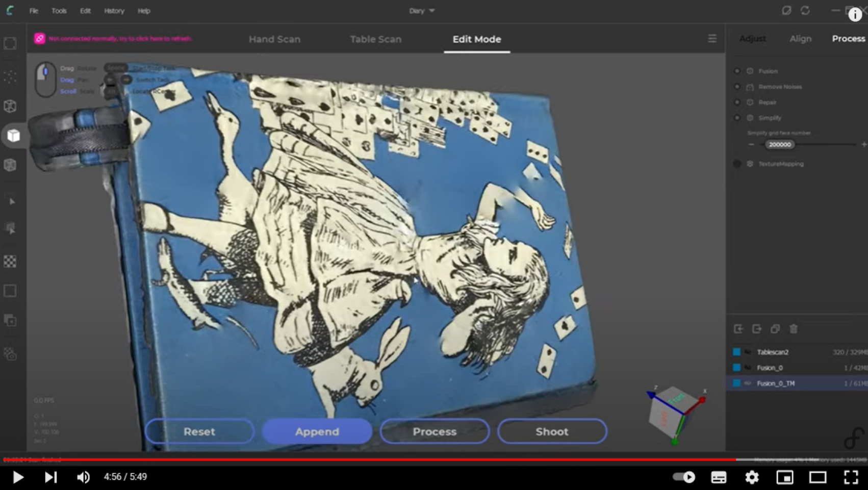Open the File menu
The image size is (868, 490).
click(34, 11)
